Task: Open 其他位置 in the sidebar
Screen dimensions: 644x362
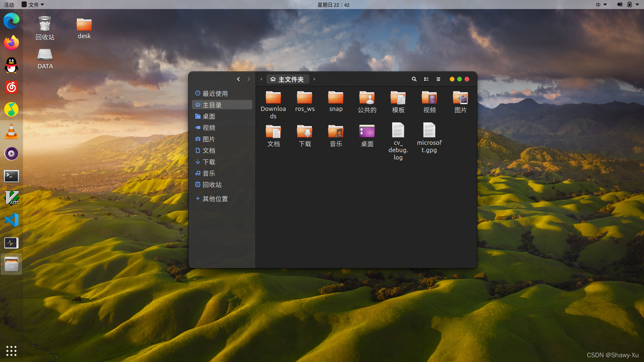Action: click(x=222, y=198)
